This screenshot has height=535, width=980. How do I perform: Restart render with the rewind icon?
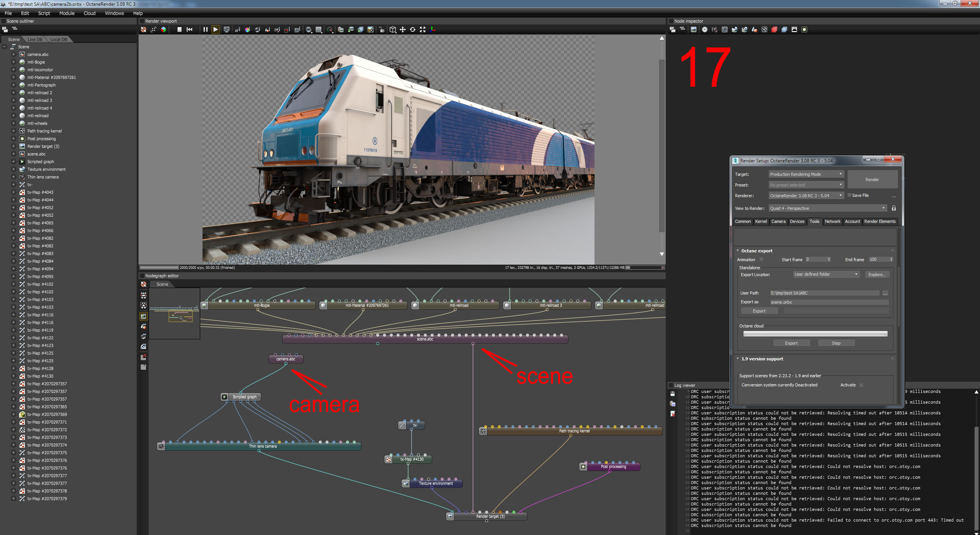point(189,29)
